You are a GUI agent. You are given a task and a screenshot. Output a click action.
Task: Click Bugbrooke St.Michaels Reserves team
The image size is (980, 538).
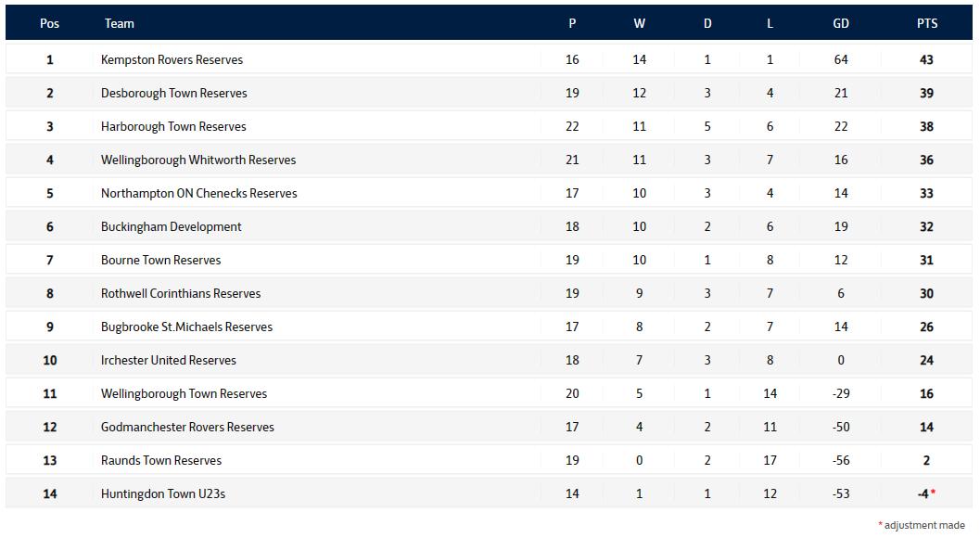click(x=186, y=327)
